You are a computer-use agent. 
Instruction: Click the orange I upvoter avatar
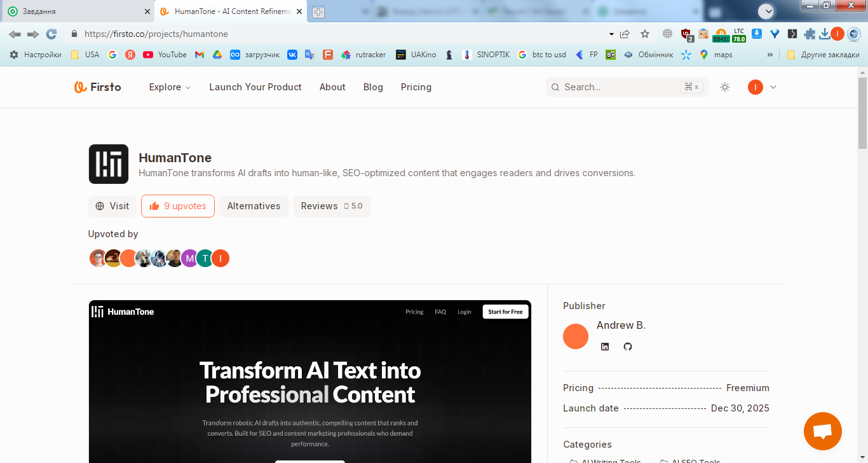[x=220, y=258]
